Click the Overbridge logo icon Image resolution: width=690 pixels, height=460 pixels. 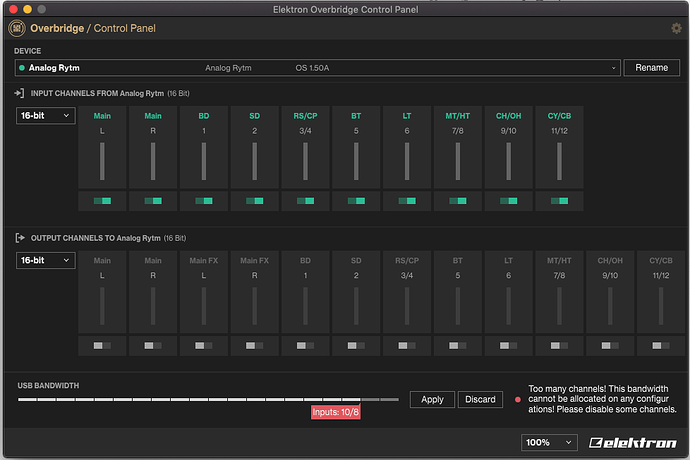17,29
